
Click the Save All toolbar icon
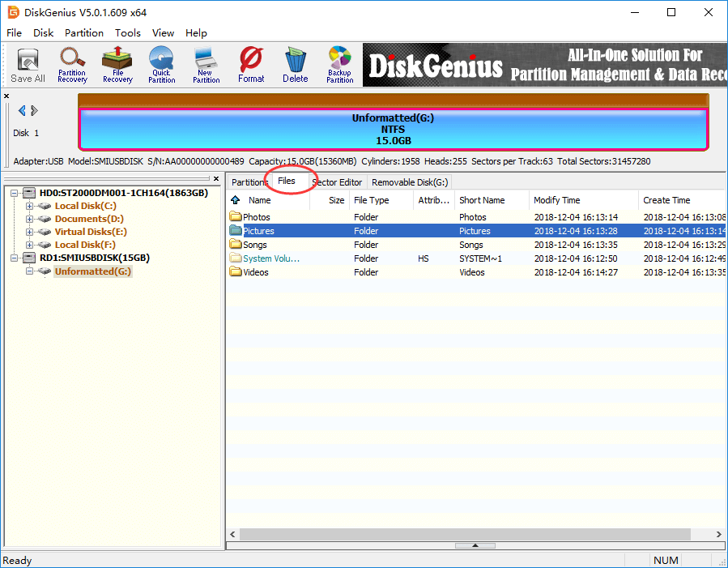tap(28, 66)
